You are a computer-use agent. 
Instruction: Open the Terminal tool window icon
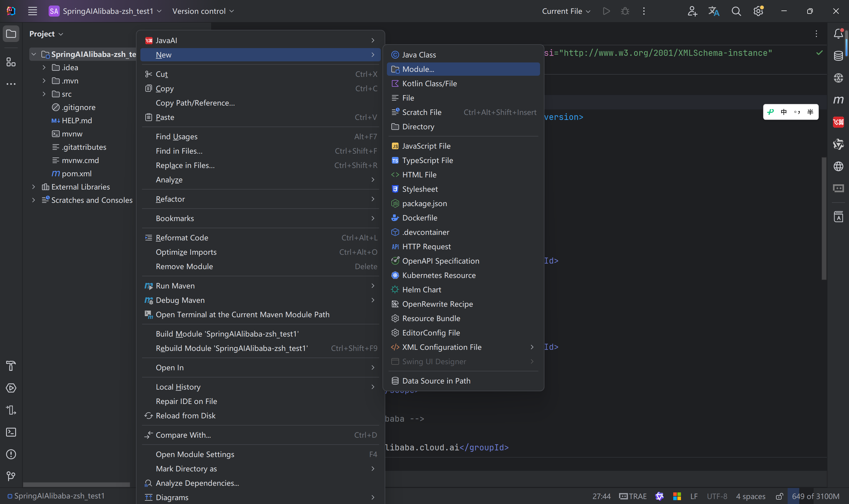click(x=11, y=432)
